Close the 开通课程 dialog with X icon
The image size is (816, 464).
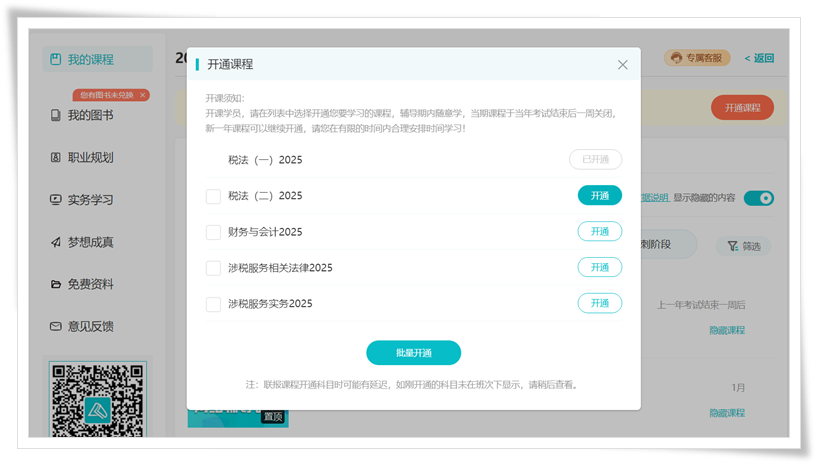[622, 65]
